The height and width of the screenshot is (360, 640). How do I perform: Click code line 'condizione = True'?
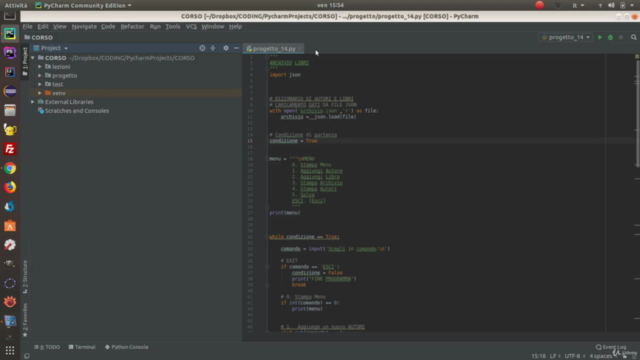pos(293,141)
